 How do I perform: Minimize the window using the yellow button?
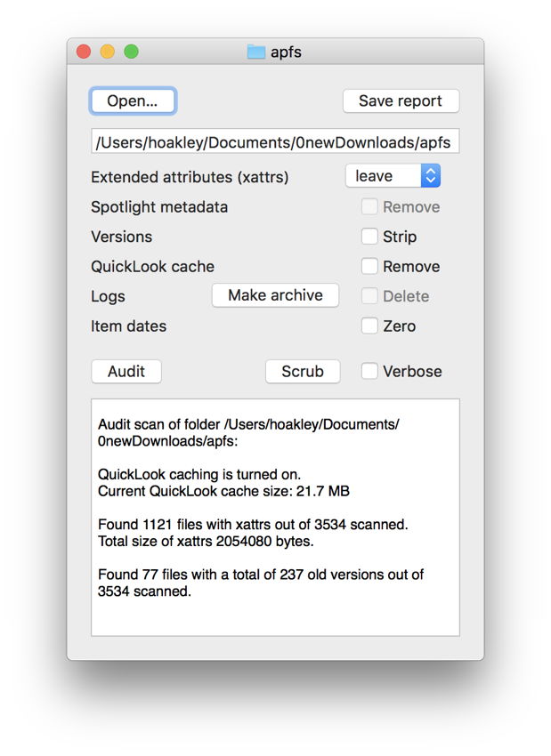[107, 52]
